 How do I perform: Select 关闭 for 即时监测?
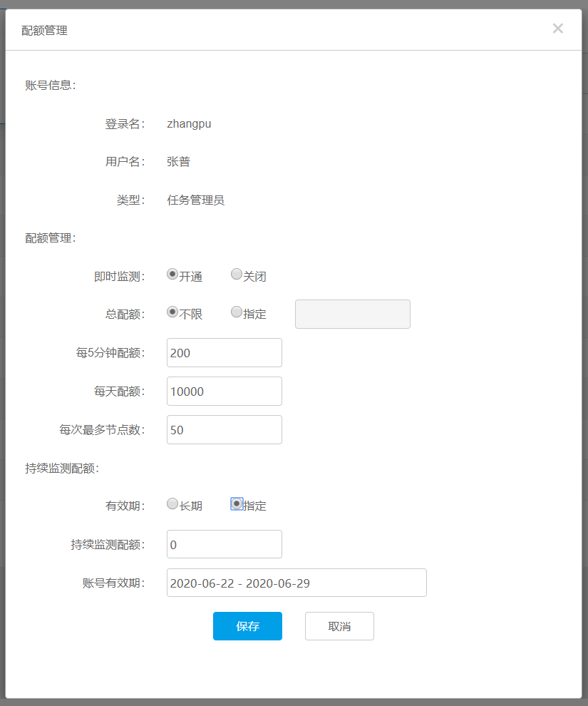click(x=237, y=274)
